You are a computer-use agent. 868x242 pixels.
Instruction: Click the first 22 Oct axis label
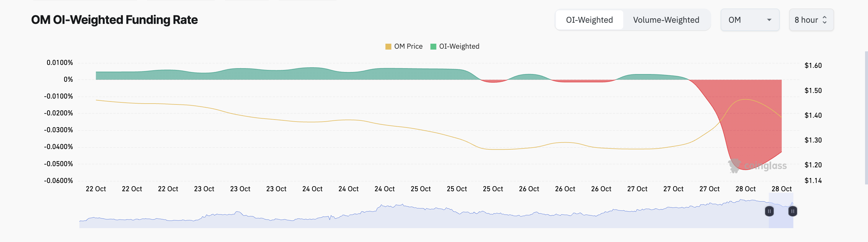[x=96, y=189]
